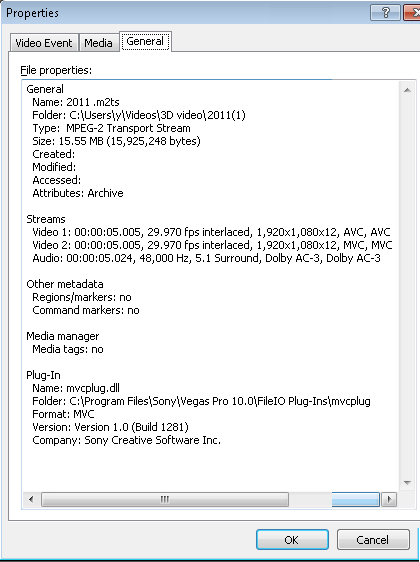Switch to the Video Event tab
This screenshot has height=562, width=420.
44,43
